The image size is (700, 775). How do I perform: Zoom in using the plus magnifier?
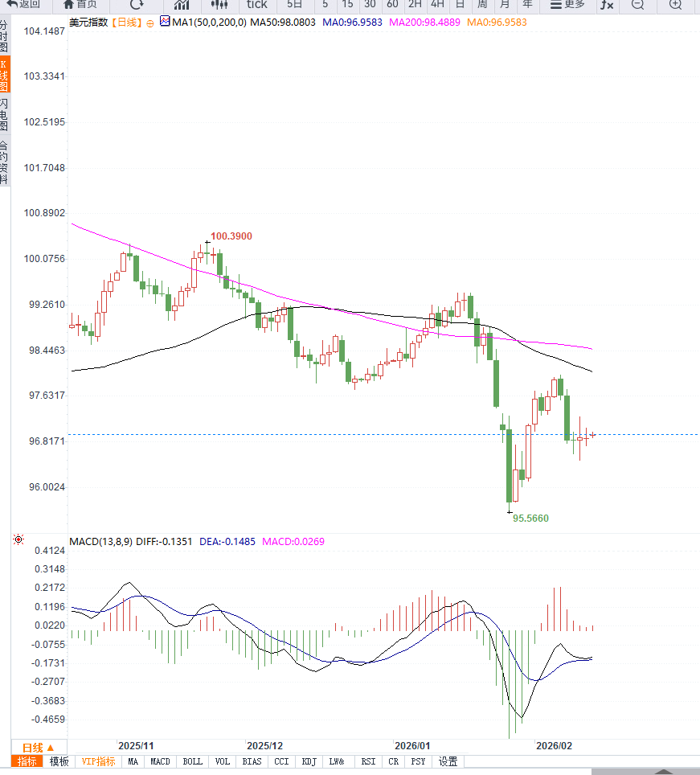tap(676, 4)
